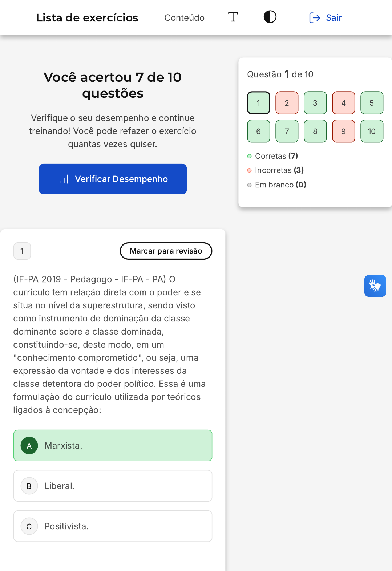Select answer option A Marxista

tap(113, 446)
